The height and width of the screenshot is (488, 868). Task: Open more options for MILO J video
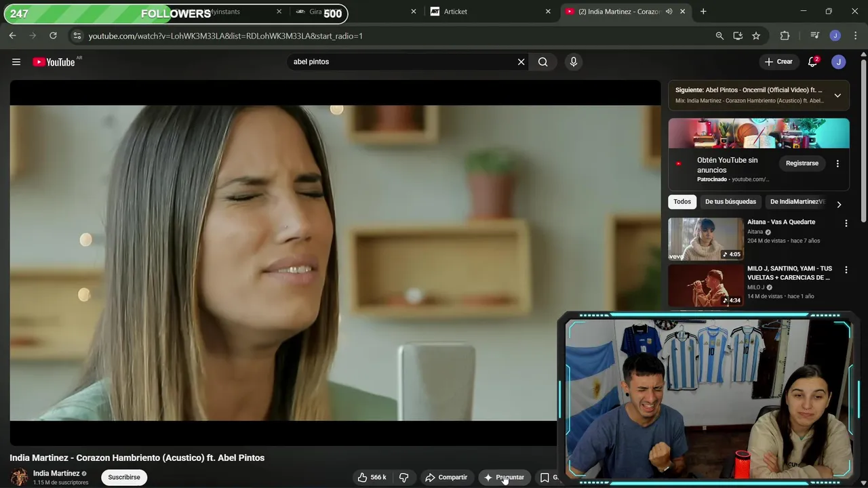click(846, 270)
